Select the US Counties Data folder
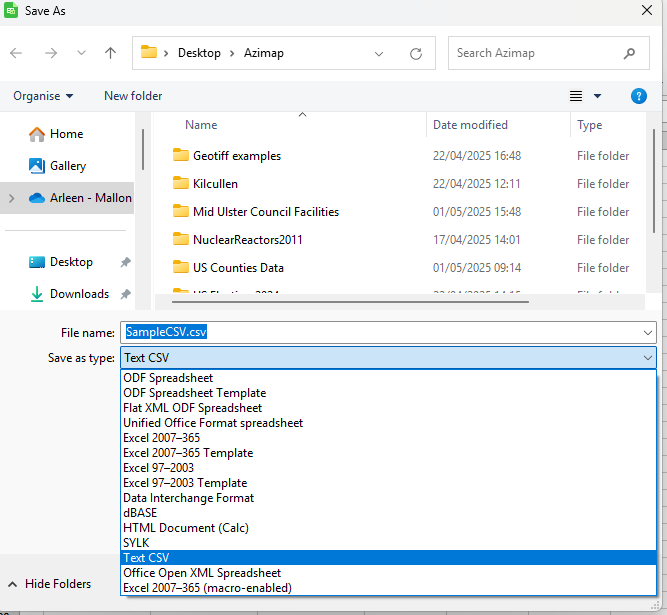This screenshot has height=615, width=667. [238, 268]
